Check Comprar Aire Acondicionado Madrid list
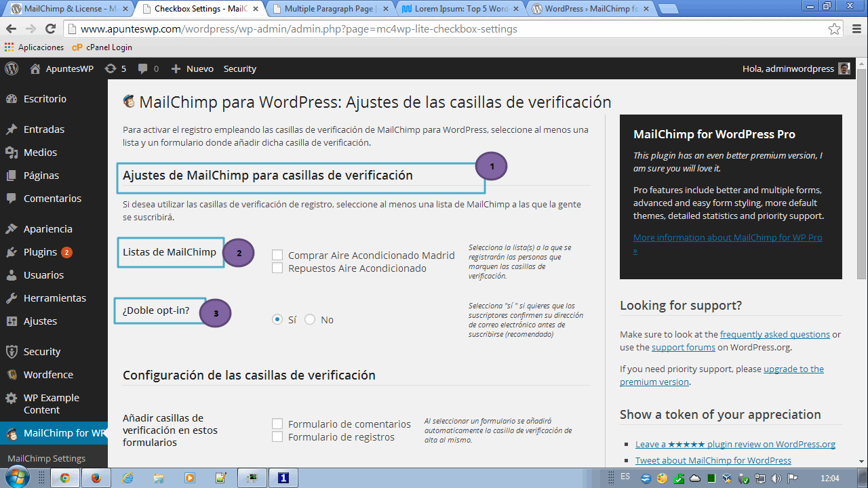 [x=277, y=256]
